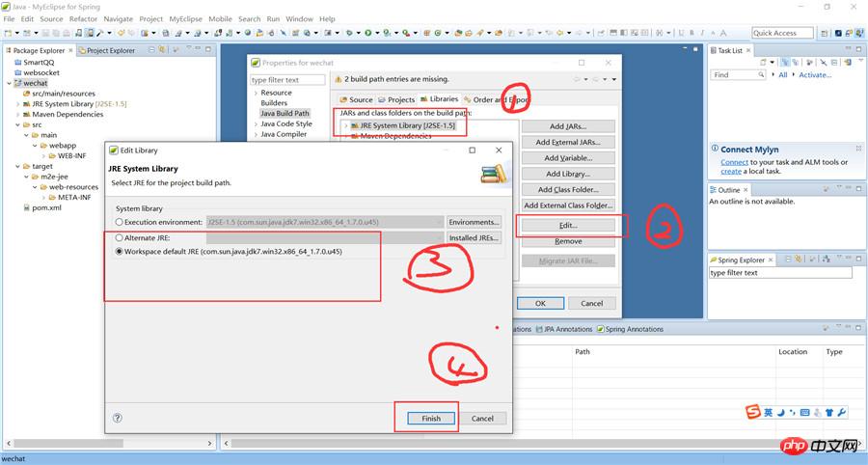This screenshot has width=868, height=465.
Task: Click Installed JREs... button
Action: (x=474, y=237)
